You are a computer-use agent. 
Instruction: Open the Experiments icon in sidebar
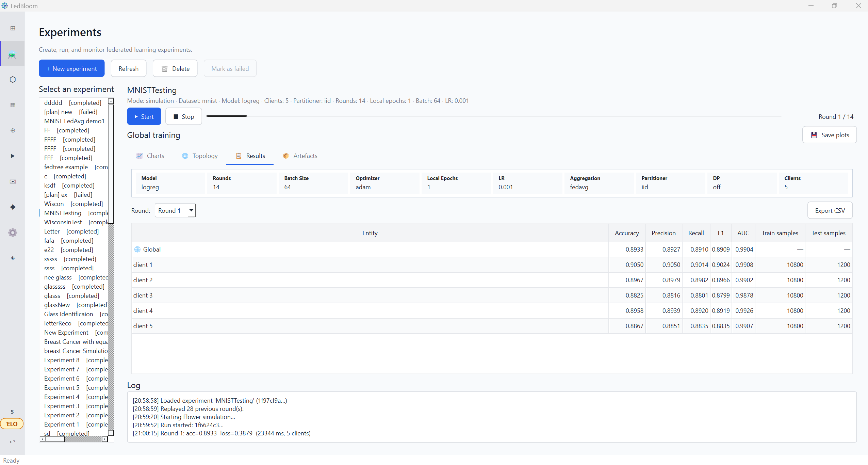click(12, 54)
